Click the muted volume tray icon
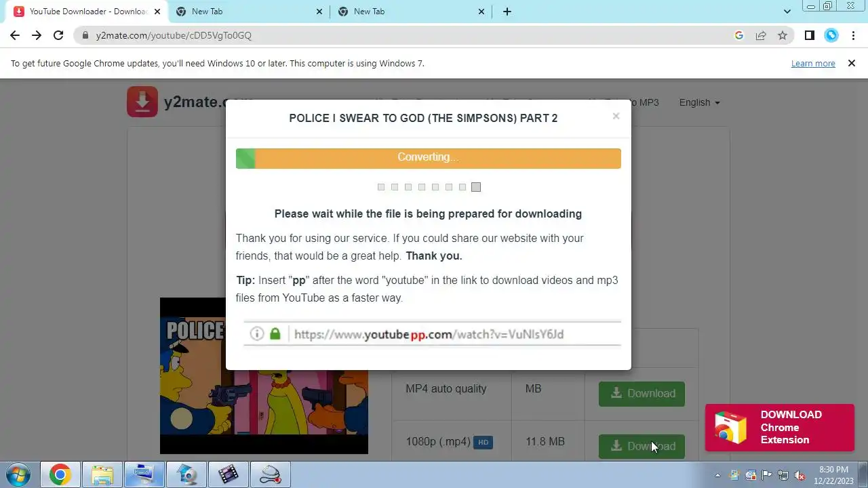The image size is (868, 488). [x=800, y=475]
